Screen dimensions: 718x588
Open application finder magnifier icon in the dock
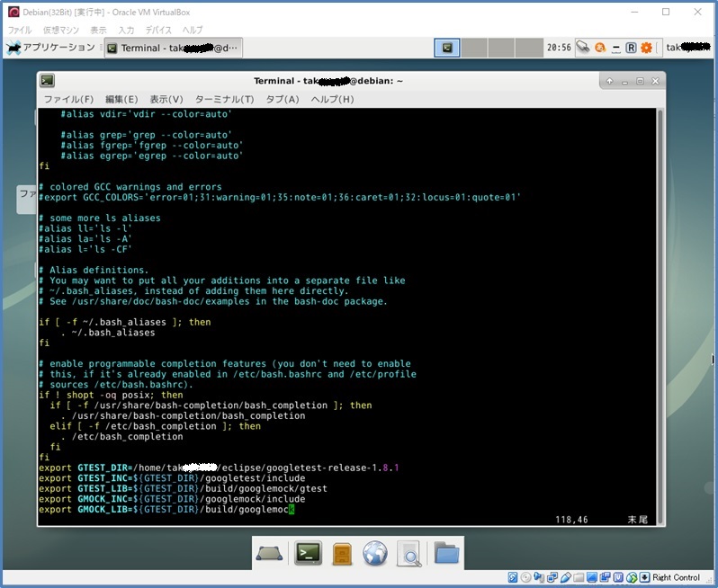point(408,554)
